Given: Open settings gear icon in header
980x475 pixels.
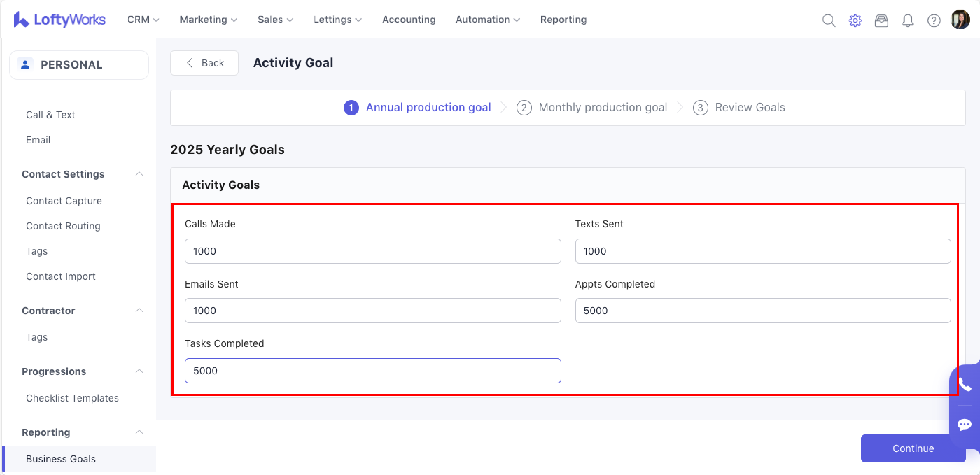Looking at the screenshot, I should click(855, 20).
